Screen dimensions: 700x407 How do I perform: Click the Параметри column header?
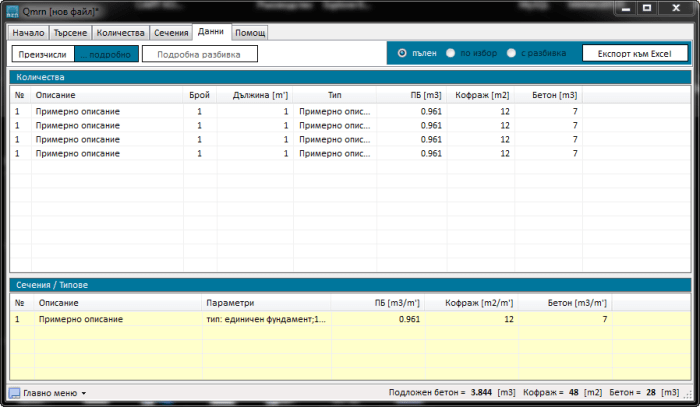tap(231, 302)
